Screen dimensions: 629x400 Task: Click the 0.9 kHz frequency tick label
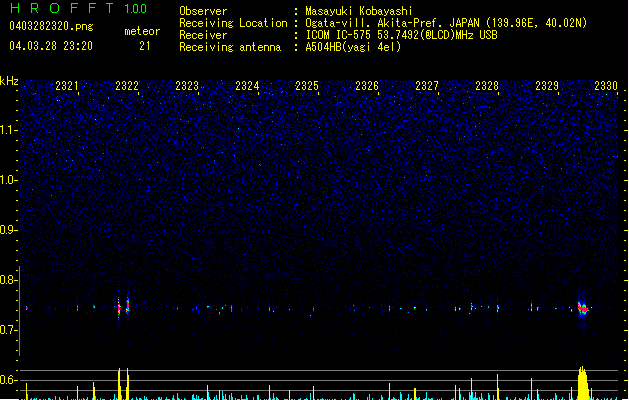click(x=9, y=230)
